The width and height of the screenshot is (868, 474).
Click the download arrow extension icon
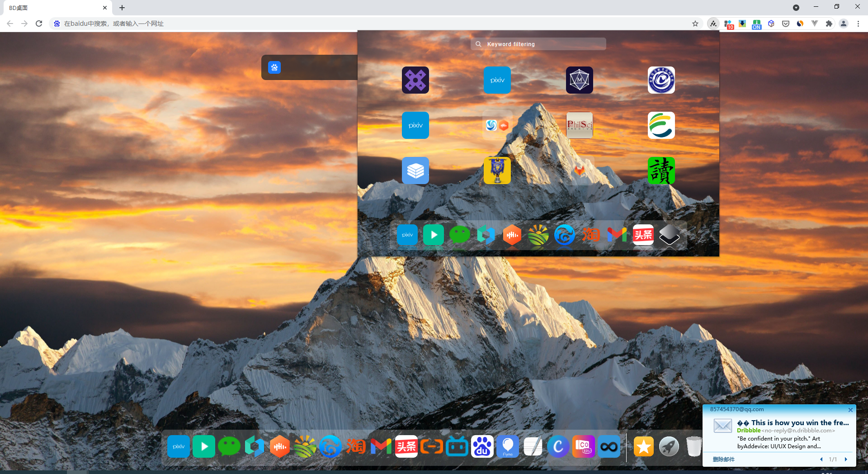point(742,24)
